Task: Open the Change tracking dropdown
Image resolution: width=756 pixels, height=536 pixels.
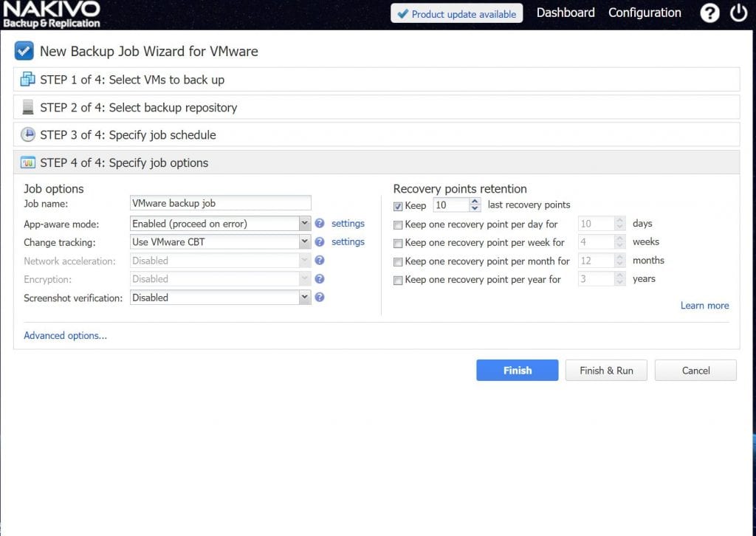Action: tap(305, 242)
